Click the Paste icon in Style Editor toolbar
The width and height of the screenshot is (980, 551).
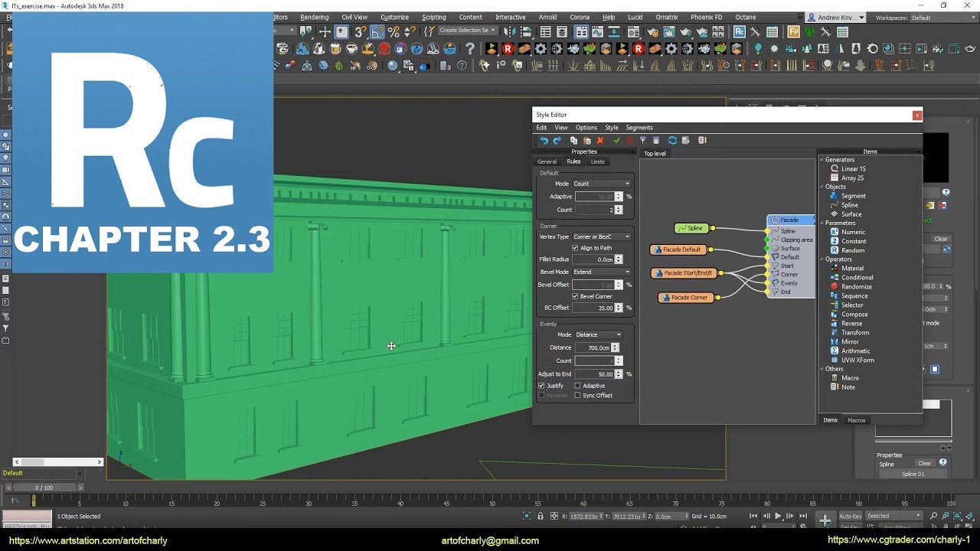pyautogui.click(x=586, y=141)
